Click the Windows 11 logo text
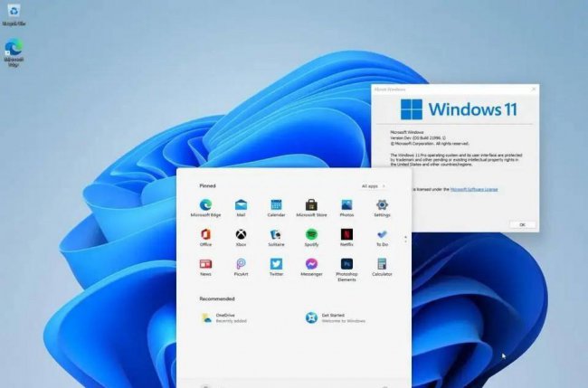The image size is (588, 388). coord(472,109)
